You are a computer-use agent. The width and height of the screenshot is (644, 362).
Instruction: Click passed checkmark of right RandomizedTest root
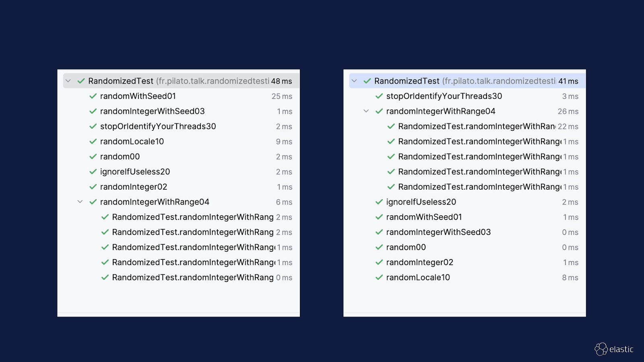pyautogui.click(x=367, y=81)
